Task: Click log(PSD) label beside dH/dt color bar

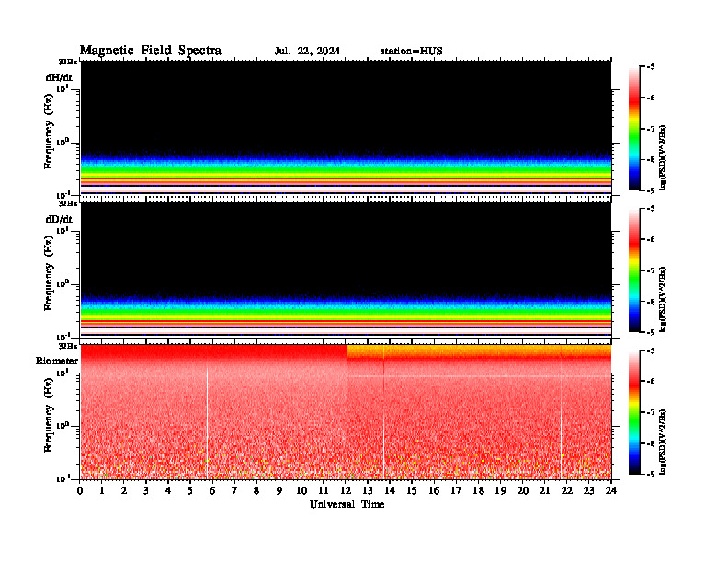Action: coord(663,157)
